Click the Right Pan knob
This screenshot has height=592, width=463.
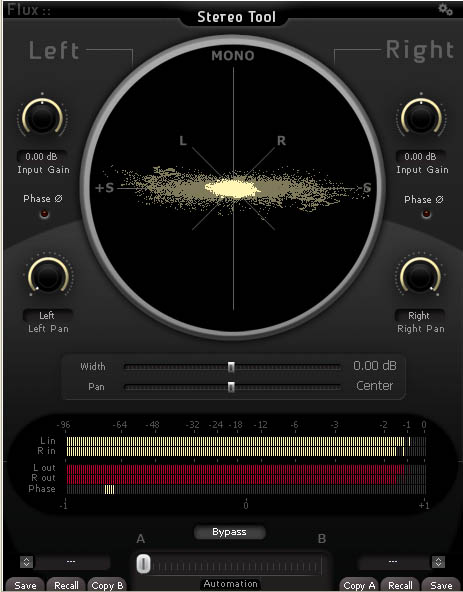[420, 277]
